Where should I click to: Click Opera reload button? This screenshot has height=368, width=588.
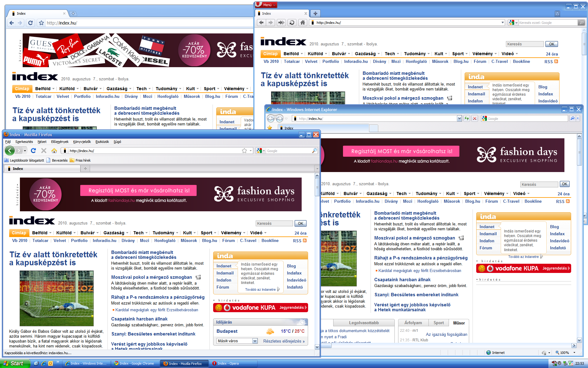[x=292, y=22]
